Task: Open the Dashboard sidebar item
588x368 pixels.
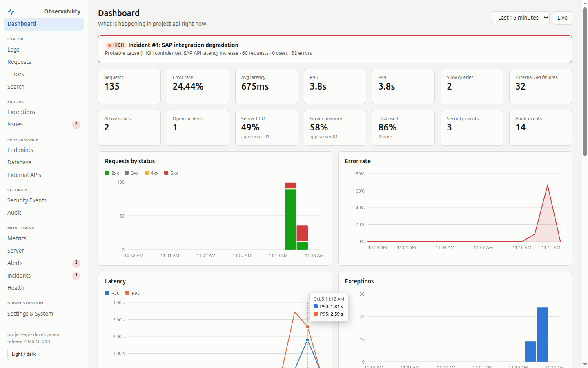Action: point(44,24)
